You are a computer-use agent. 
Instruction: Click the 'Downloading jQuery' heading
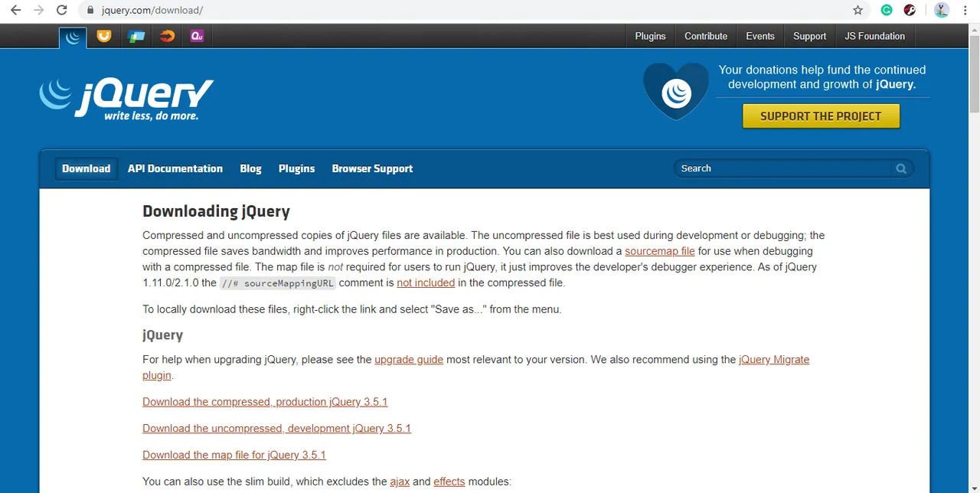pyautogui.click(x=216, y=211)
